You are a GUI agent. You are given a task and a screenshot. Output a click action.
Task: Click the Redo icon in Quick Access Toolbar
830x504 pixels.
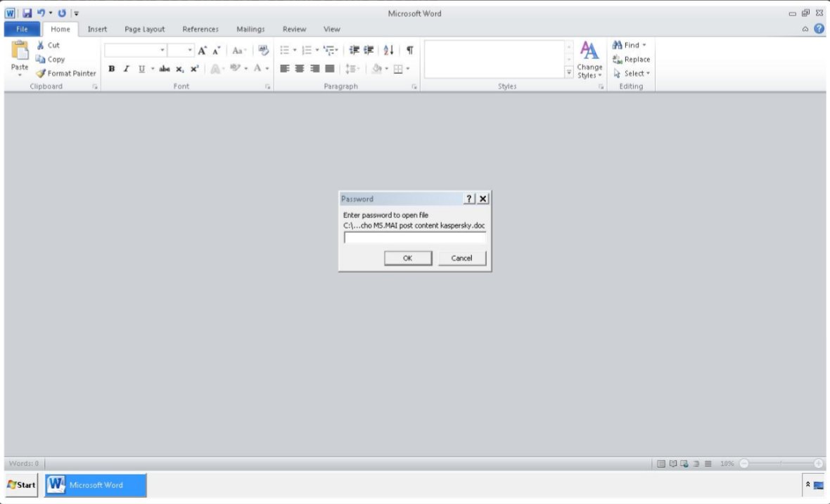click(x=62, y=13)
